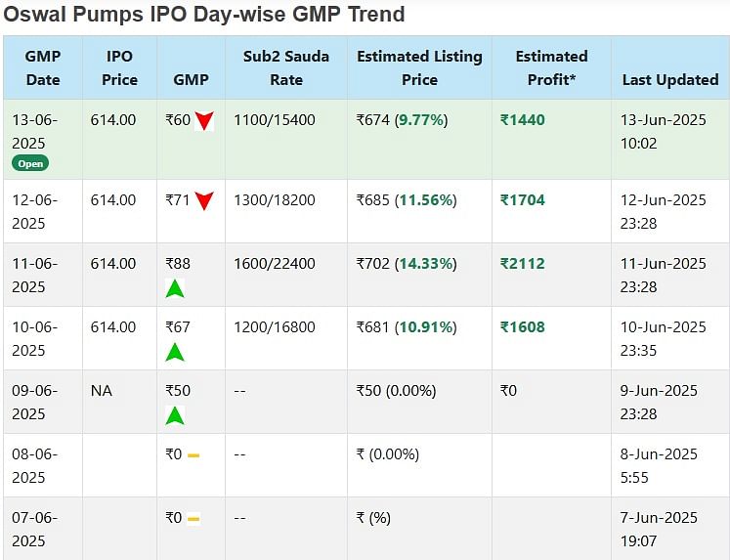Click red down arrow beside ₹71 GMP
Image resolution: width=730 pixels, height=560 pixels.
[204, 201]
